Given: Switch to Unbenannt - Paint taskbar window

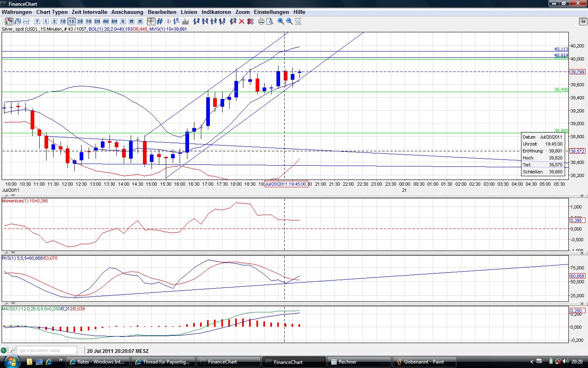Looking at the screenshot, I should point(425,362).
